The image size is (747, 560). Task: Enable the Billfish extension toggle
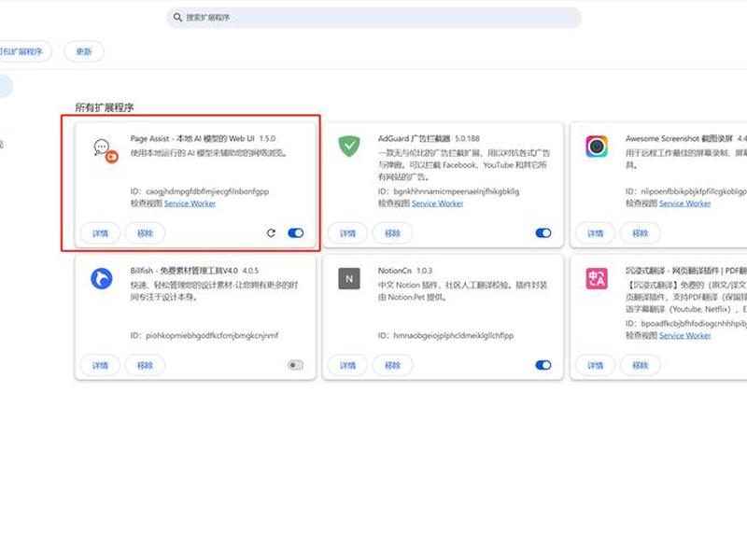click(x=295, y=365)
